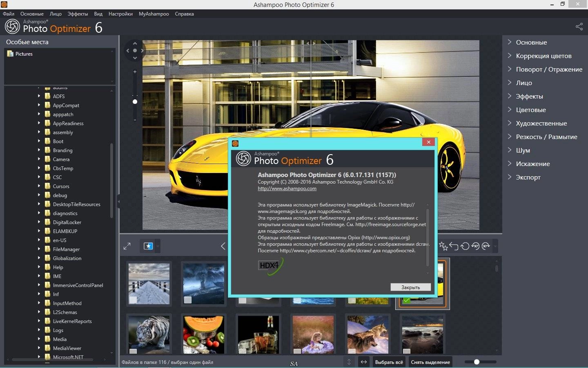The height and width of the screenshot is (368, 588).
Task: Open the Лицо menu
Action: [56, 13]
